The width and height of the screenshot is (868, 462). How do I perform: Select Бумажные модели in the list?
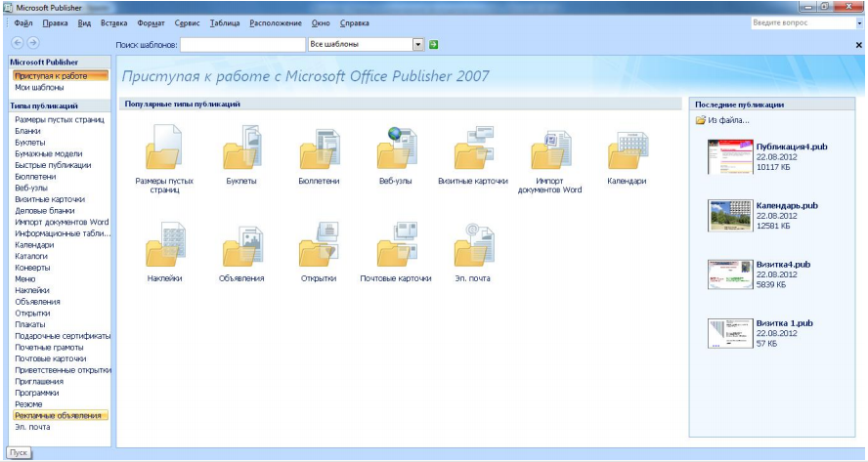pos(49,153)
